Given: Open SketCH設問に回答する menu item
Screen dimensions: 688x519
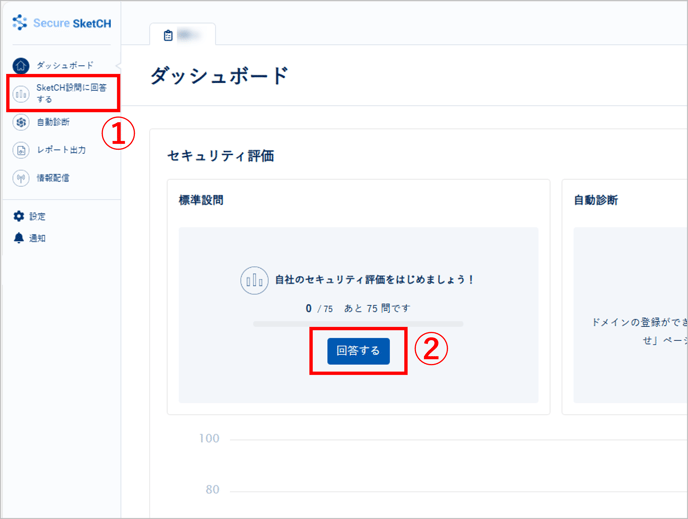Looking at the screenshot, I should [72, 93].
